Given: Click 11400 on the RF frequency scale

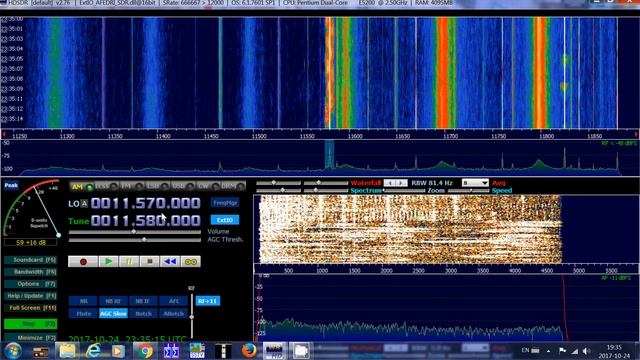Looking at the screenshot, I should pyautogui.click(x=163, y=136).
